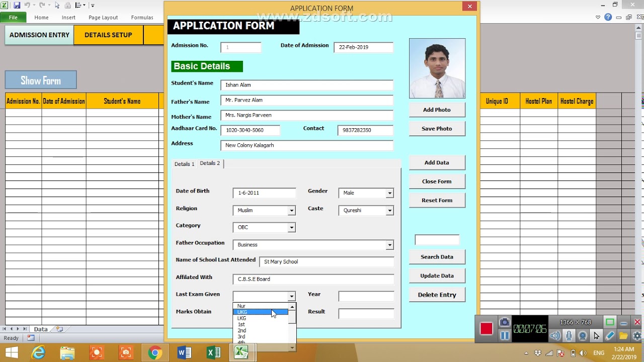
Task: Click Redo in the Quick Access Toolbar
Action: [x=42, y=5]
